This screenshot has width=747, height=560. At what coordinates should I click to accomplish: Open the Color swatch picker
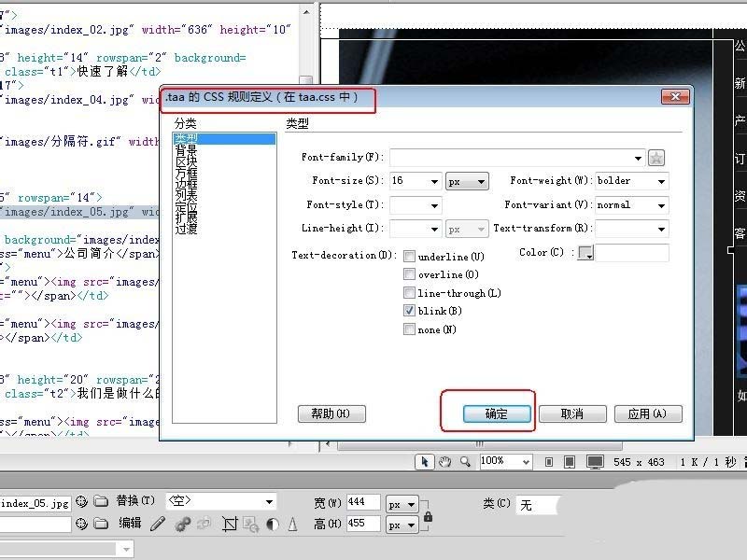pos(585,253)
